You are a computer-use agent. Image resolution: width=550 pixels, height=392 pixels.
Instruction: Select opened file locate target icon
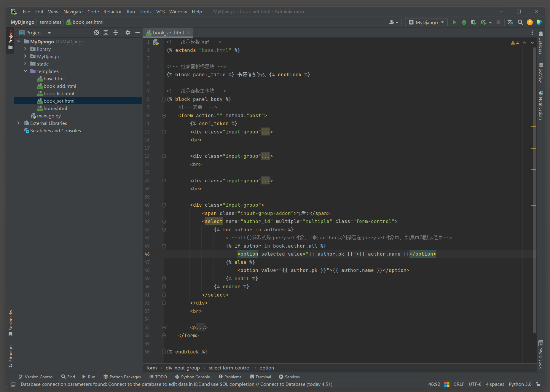pos(96,33)
